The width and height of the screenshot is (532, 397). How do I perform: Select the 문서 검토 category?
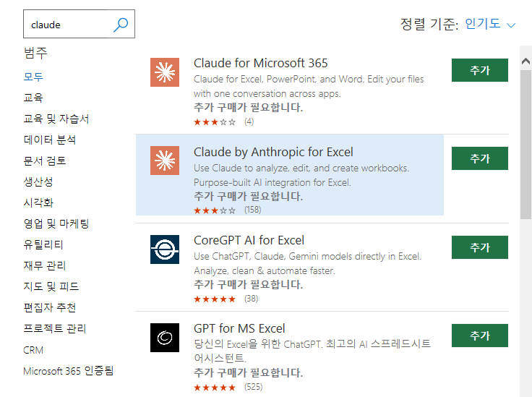pos(45,161)
